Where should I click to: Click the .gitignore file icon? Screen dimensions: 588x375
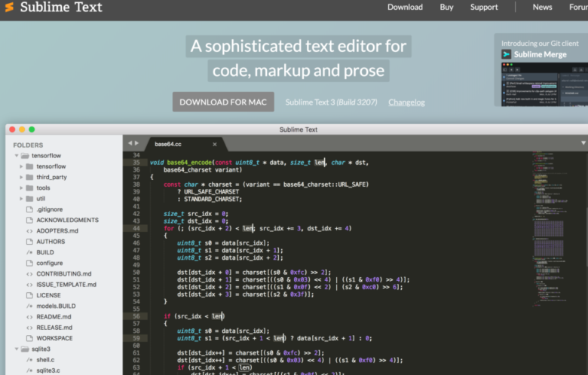29,209
